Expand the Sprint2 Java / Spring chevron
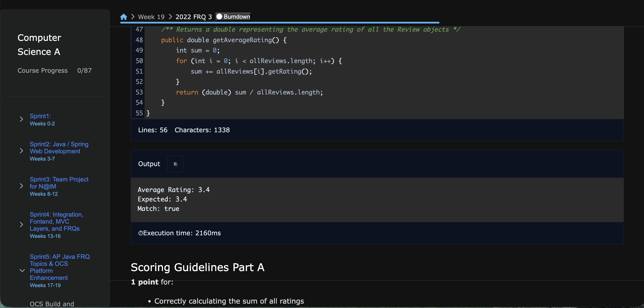The height and width of the screenshot is (308, 644). (21, 151)
